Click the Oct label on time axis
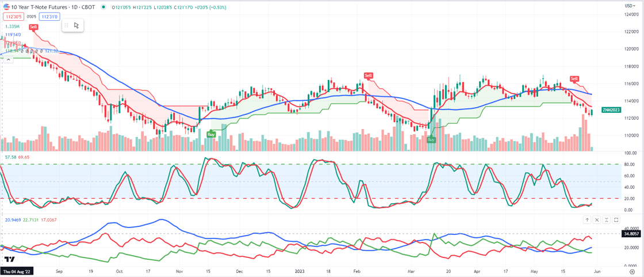This screenshot has width=644, height=277. (x=119, y=272)
